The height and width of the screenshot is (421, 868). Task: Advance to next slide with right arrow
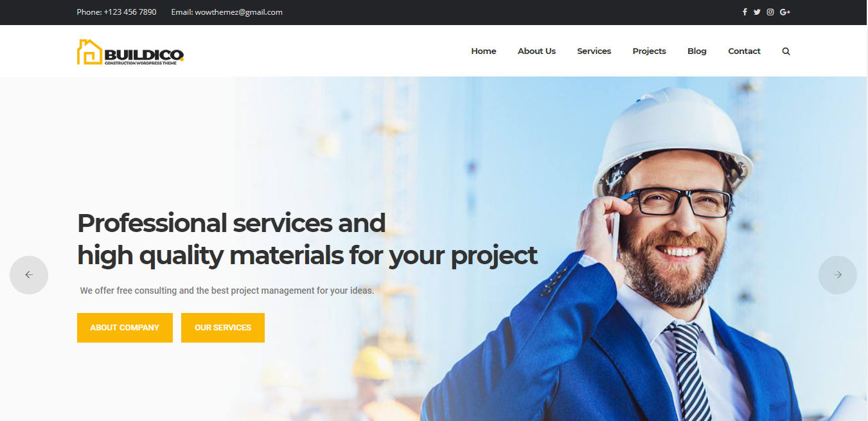[838, 275]
